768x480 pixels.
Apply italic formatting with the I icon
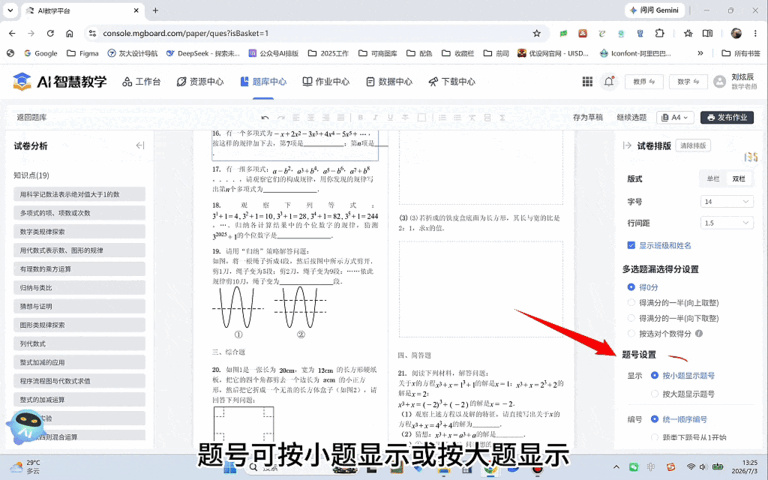tap(375, 118)
